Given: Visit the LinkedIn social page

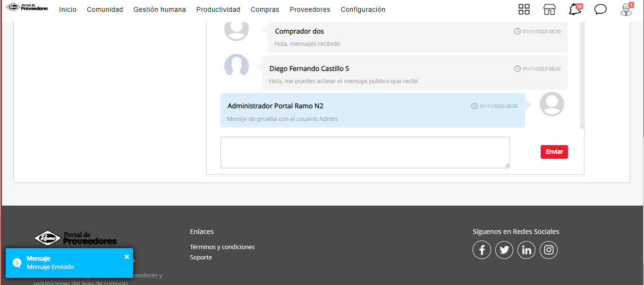Looking at the screenshot, I should (526, 250).
